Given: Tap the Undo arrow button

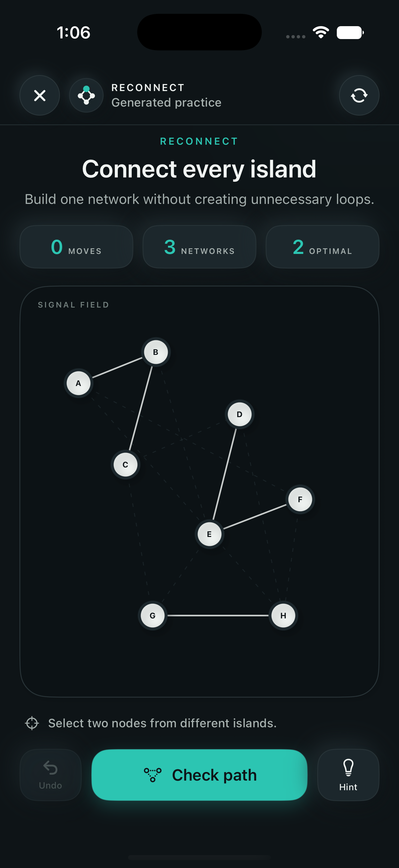Looking at the screenshot, I should click(51, 775).
